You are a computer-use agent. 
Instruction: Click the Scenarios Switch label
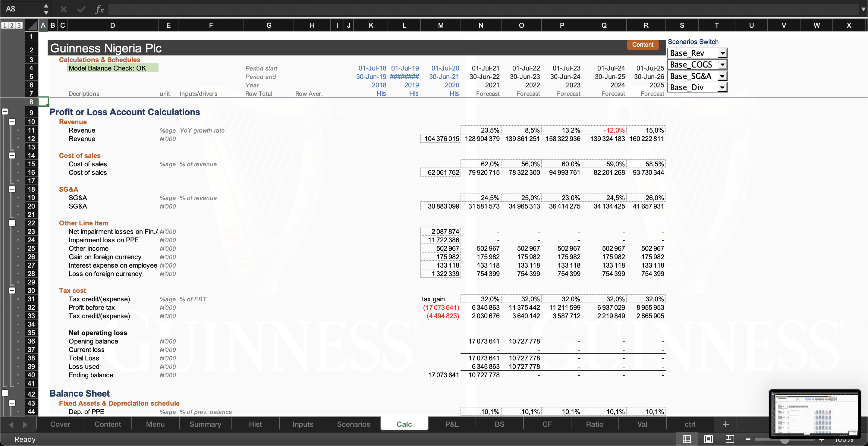[x=693, y=42]
